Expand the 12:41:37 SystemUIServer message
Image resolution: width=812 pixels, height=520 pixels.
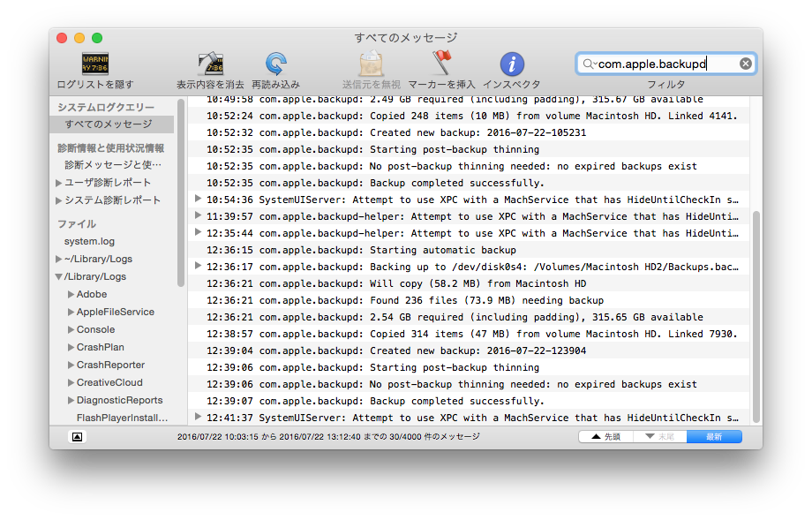pyautogui.click(x=198, y=417)
